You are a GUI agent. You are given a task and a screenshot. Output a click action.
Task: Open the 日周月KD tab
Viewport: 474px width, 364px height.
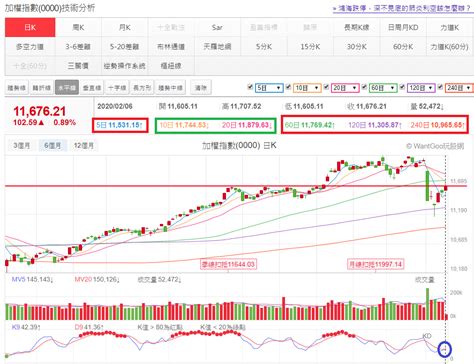tap(403, 27)
